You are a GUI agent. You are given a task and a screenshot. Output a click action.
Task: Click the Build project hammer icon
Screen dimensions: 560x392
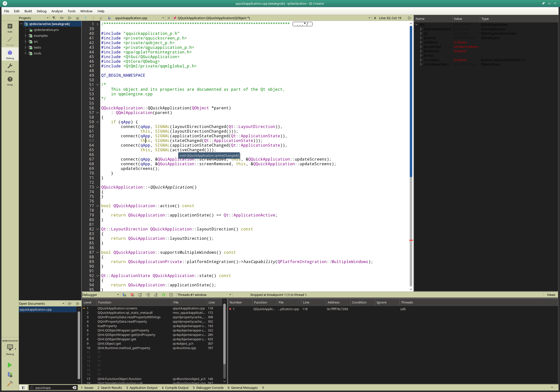click(10, 383)
